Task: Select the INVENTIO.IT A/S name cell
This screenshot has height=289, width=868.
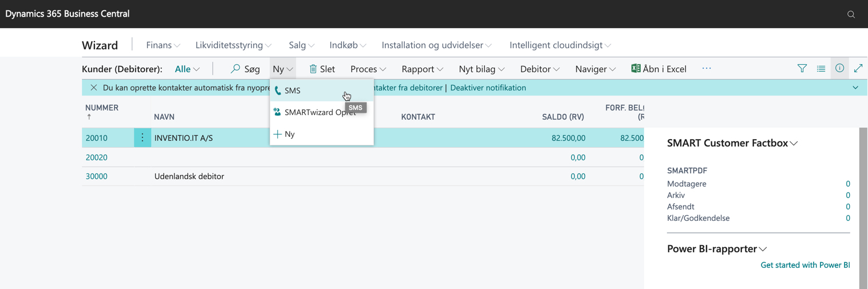Action: [x=184, y=138]
